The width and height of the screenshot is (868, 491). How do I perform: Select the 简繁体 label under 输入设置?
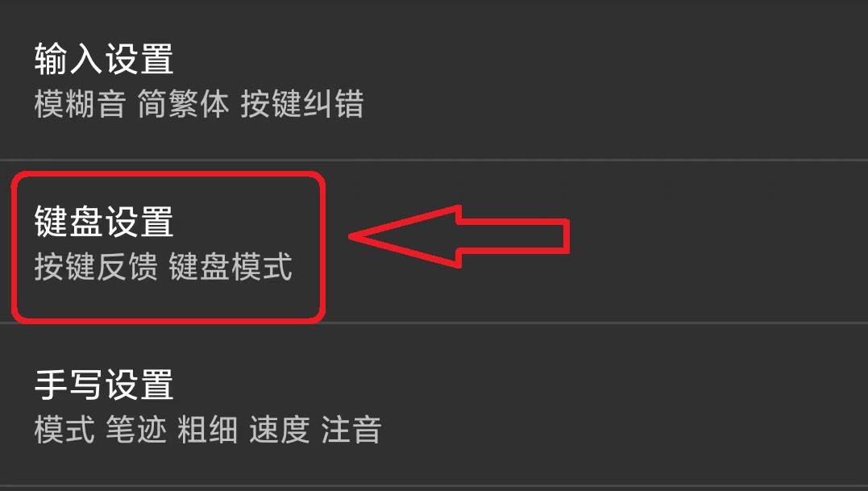(x=183, y=104)
